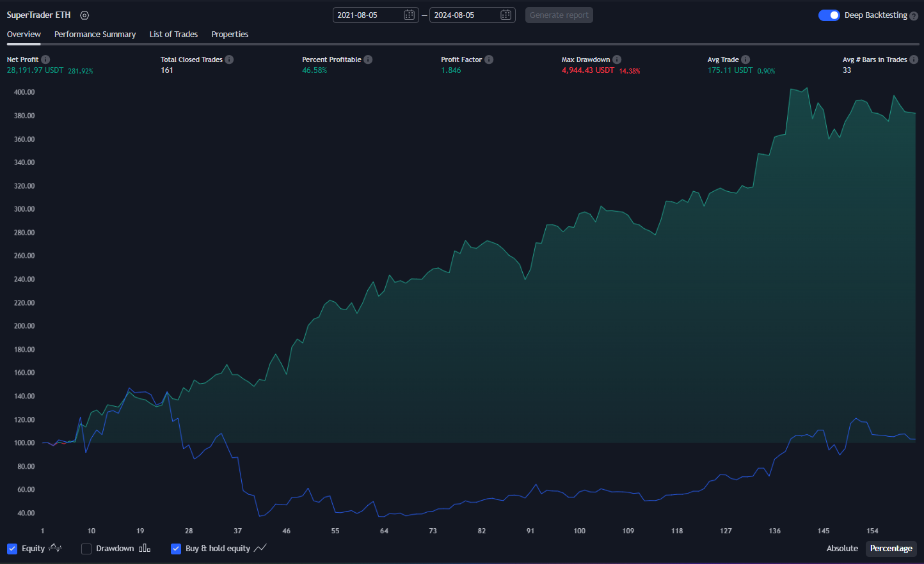Open the Performance Summary tab
The image size is (924, 564).
[95, 35]
